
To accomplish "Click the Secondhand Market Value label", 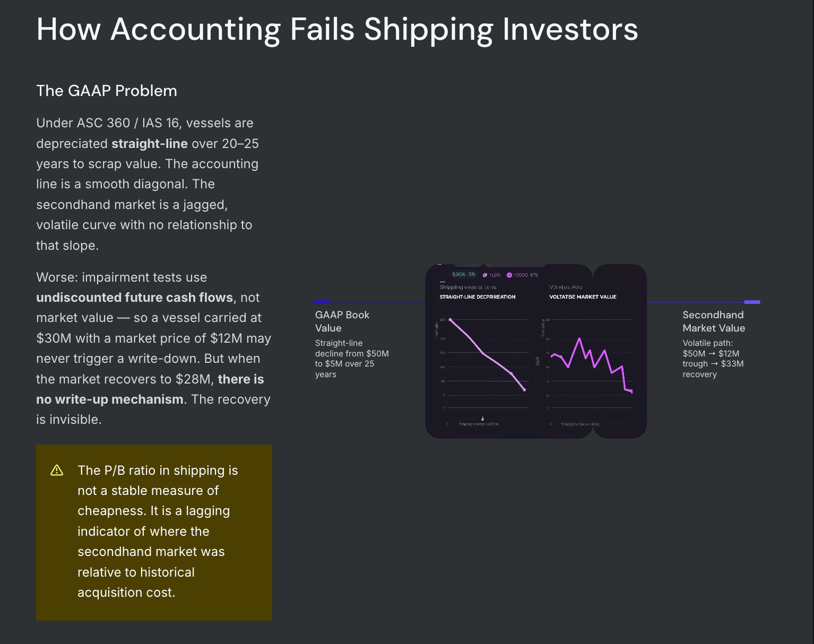I will pyautogui.click(x=714, y=321).
